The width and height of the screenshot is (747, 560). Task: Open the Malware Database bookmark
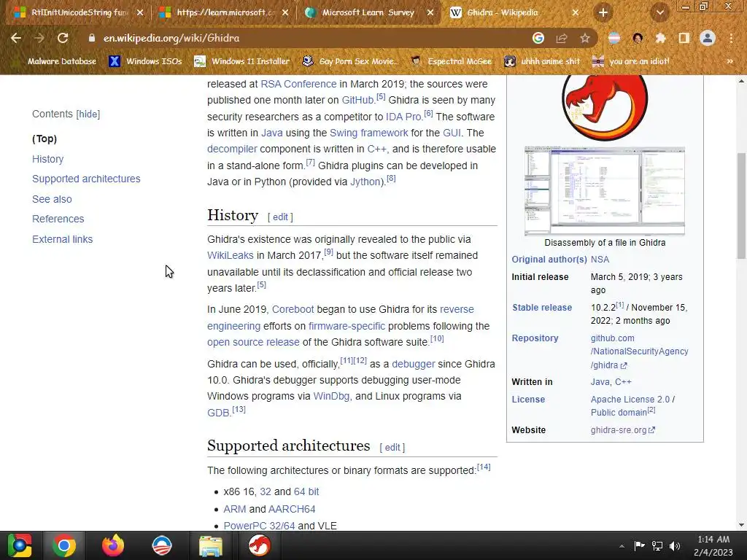(x=55, y=61)
